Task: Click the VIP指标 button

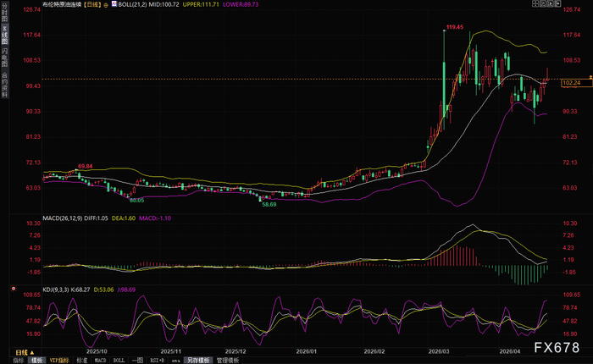Action: 59,361
